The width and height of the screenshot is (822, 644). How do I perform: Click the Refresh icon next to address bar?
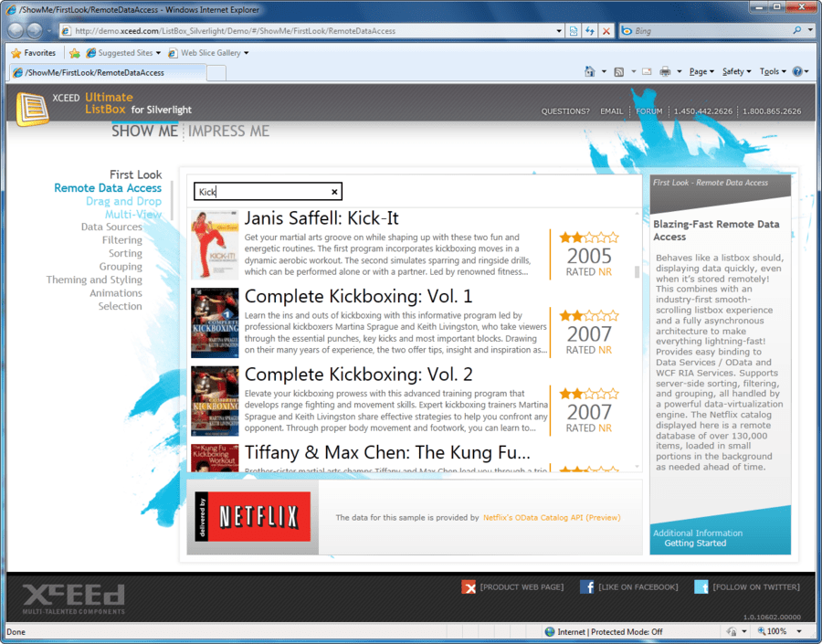590,31
